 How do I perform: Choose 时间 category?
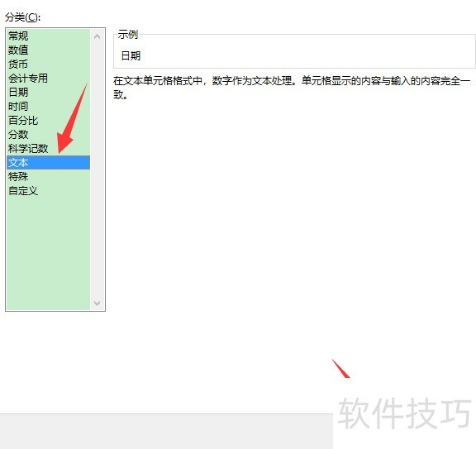(x=48, y=106)
